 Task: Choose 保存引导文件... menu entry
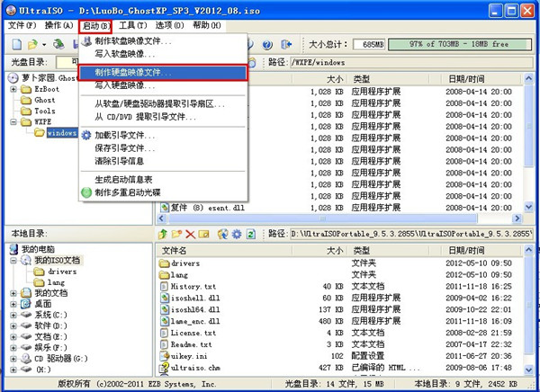point(163,148)
